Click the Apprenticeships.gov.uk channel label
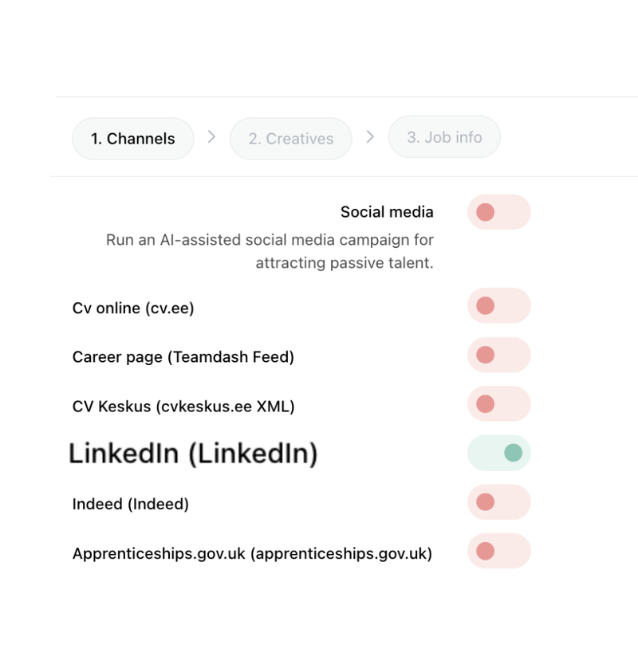 click(x=252, y=553)
